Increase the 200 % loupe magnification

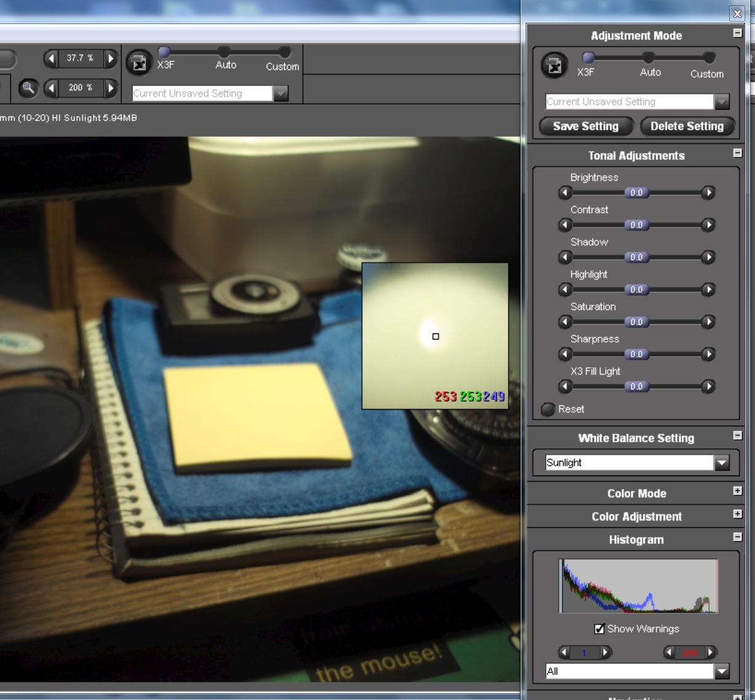111,88
